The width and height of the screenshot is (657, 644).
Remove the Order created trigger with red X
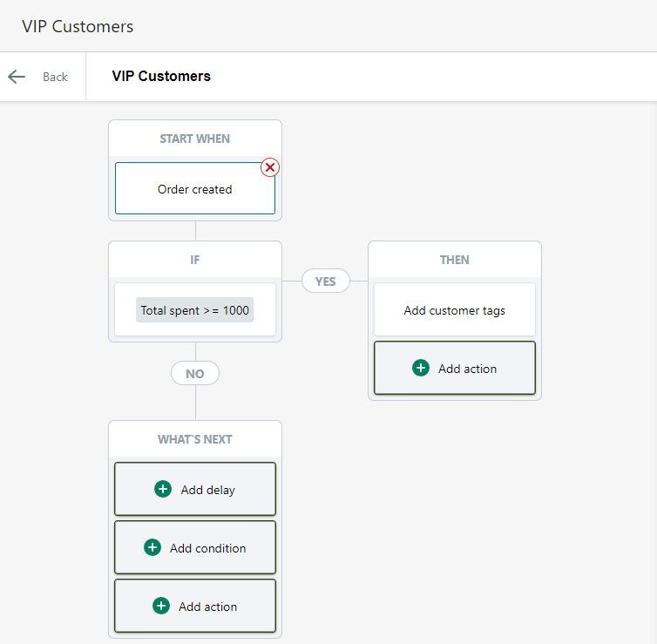pos(270,167)
